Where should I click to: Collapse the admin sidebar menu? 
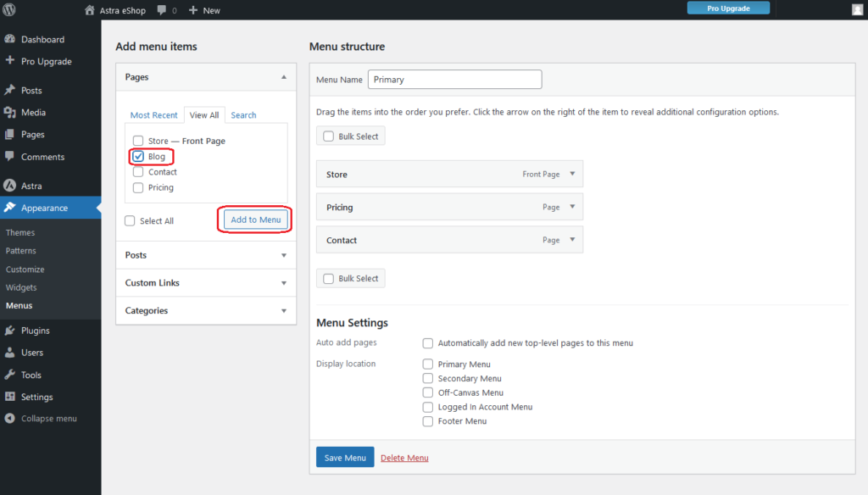tap(48, 419)
